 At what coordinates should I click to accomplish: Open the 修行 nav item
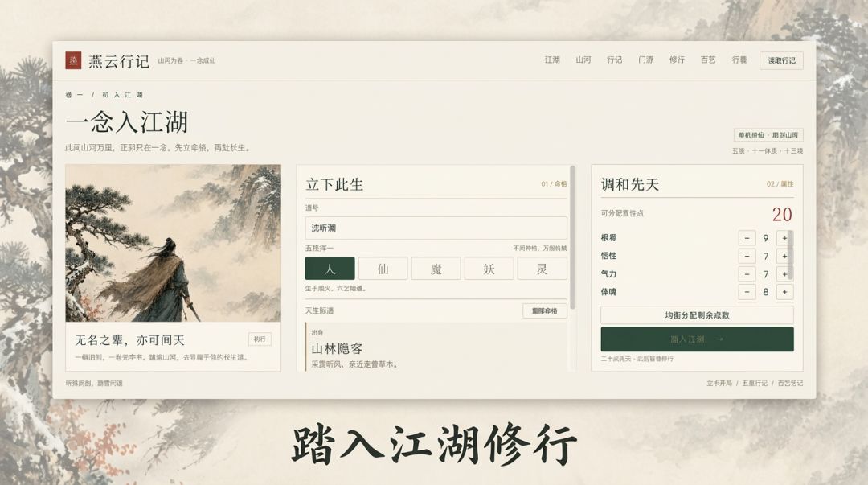(677, 60)
